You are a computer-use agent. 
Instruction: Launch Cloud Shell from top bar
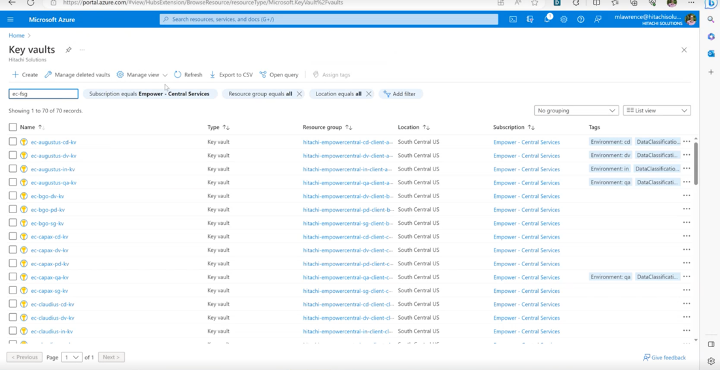coord(513,19)
